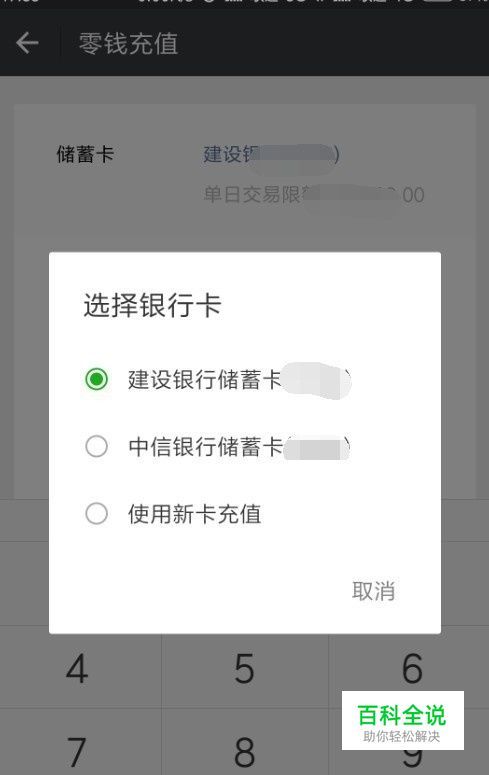Select the 建设银行储蓄卡 radio button

tap(96, 379)
